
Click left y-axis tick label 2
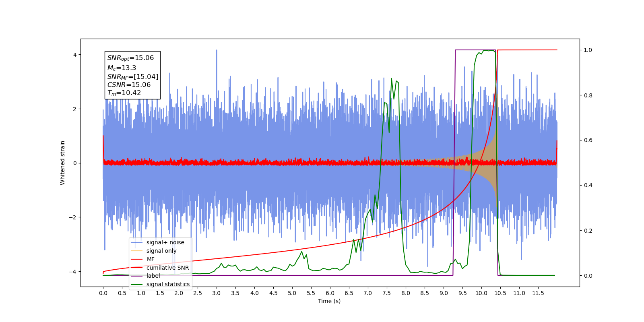pos(74,109)
